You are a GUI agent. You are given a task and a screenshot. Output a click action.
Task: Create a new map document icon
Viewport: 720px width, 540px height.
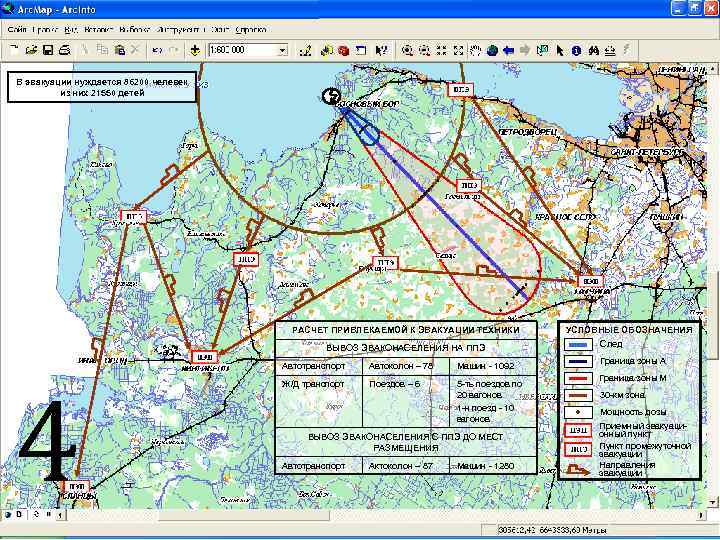14,50
